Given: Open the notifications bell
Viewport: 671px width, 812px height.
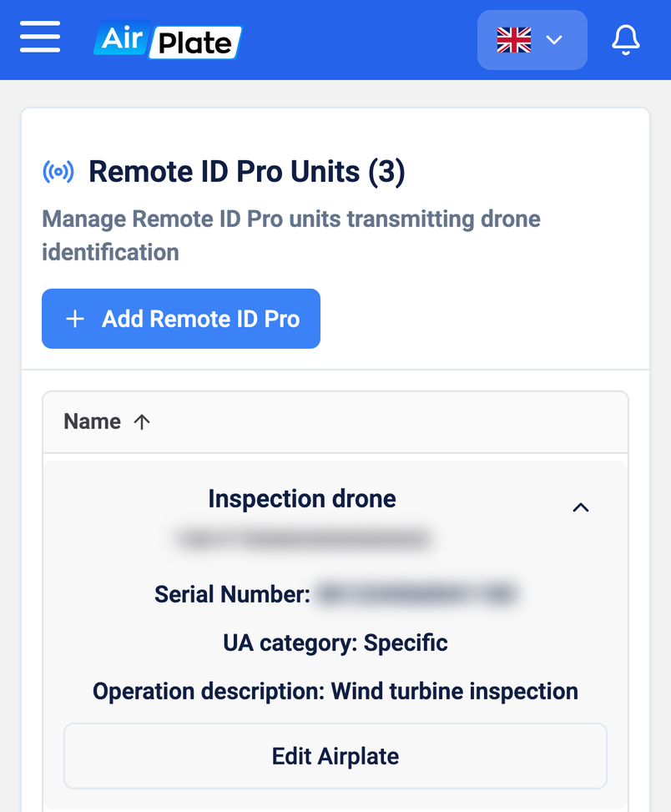Looking at the screenshot, I should [x=625, y=40].
